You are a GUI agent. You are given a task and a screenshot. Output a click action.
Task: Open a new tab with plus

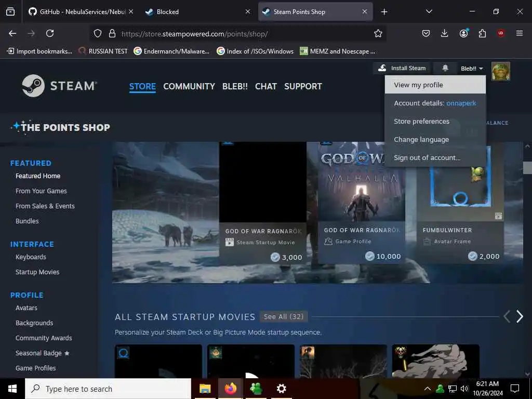384,12
